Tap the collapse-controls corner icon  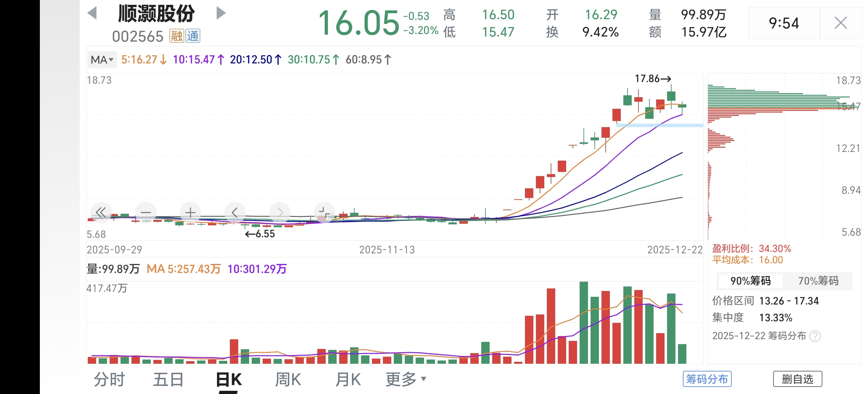[324, 212]
